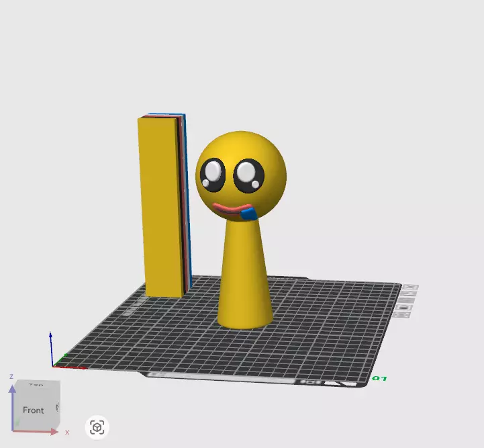Click the purple Z axis arrow on gizmo

(12, 408)
